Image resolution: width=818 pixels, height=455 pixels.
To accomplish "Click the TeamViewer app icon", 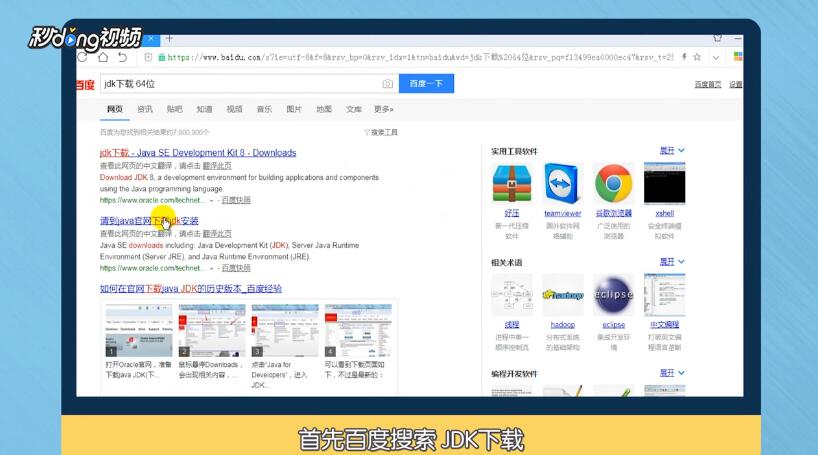I will tap(562, 183).
